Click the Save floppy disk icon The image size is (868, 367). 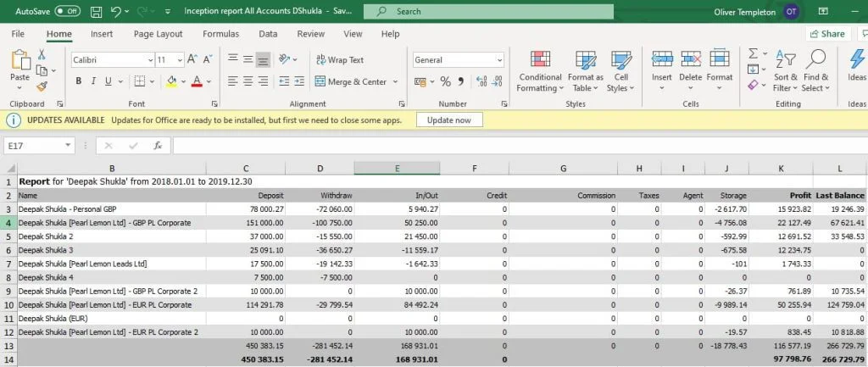click(x=96, y=11)
